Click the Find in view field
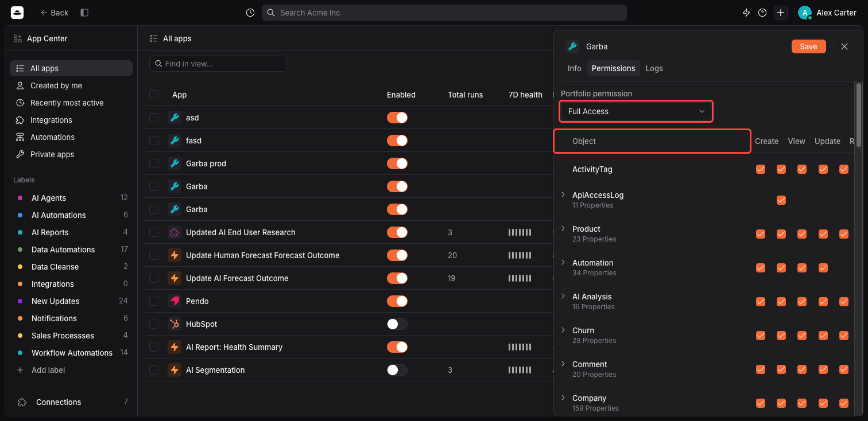 218,64
